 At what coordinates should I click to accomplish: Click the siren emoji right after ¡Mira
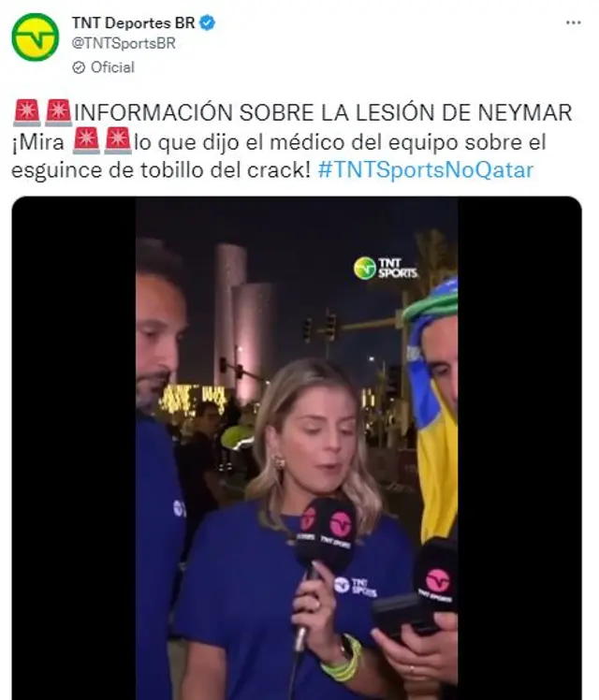click(x=86, y=140)
